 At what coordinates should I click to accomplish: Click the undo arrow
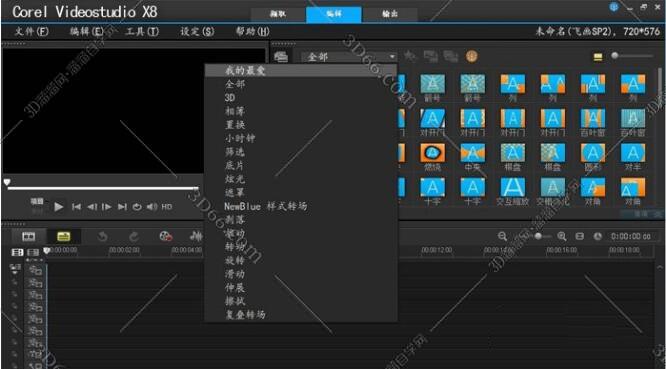(102, 237)
